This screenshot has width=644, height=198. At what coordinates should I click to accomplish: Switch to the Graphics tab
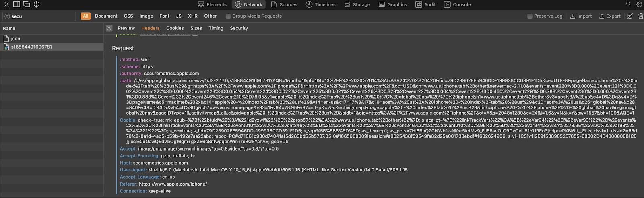(x=393, y=4)
